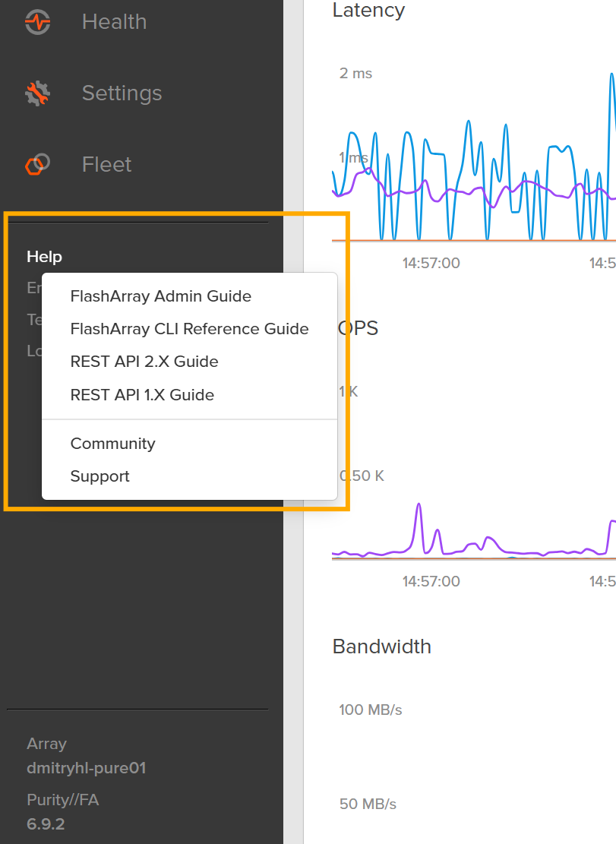
Task: Open the Health page from sidebar text
Action: (114, 22)
